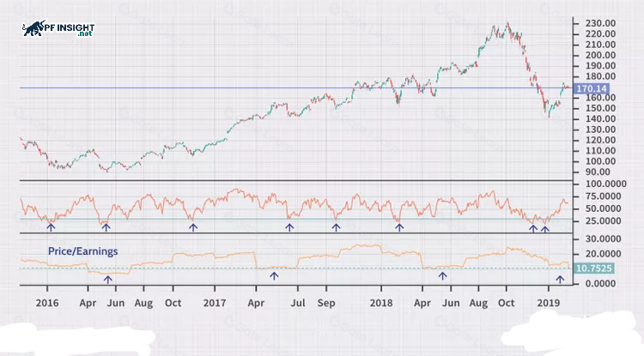Click the 2019 label on the time axis
This screenshot has height=356, width=644.
click(x=549, y=304)
